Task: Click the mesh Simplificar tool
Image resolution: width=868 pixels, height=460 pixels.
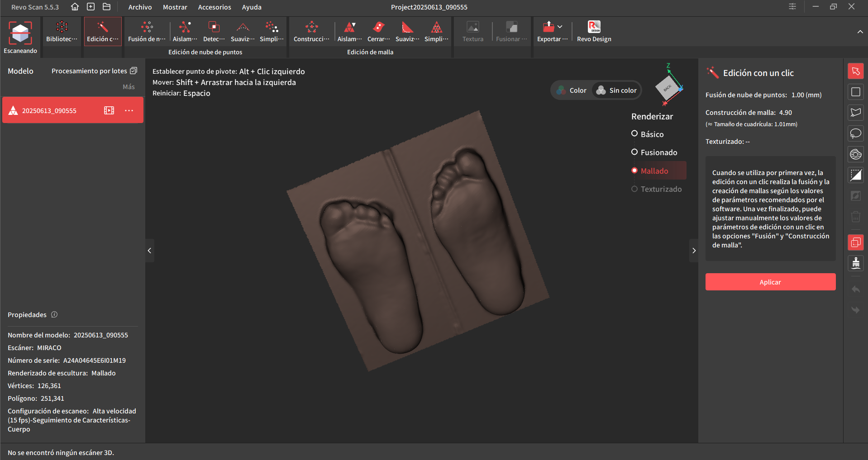Action: click(436, 32)
